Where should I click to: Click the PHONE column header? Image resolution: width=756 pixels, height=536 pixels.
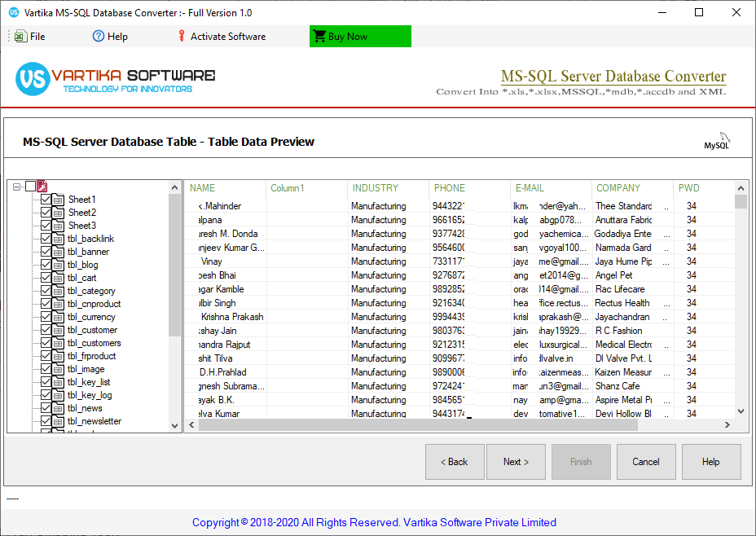click(469, 188)
